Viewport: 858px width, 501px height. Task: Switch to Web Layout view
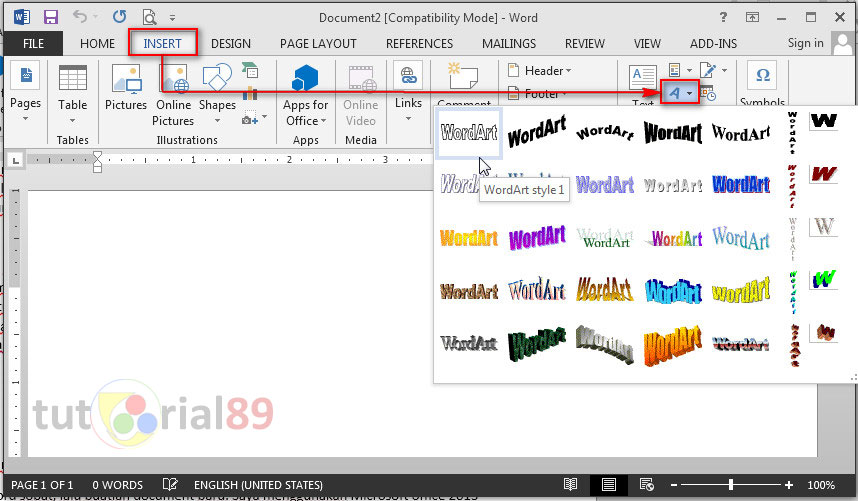[647, 484]
